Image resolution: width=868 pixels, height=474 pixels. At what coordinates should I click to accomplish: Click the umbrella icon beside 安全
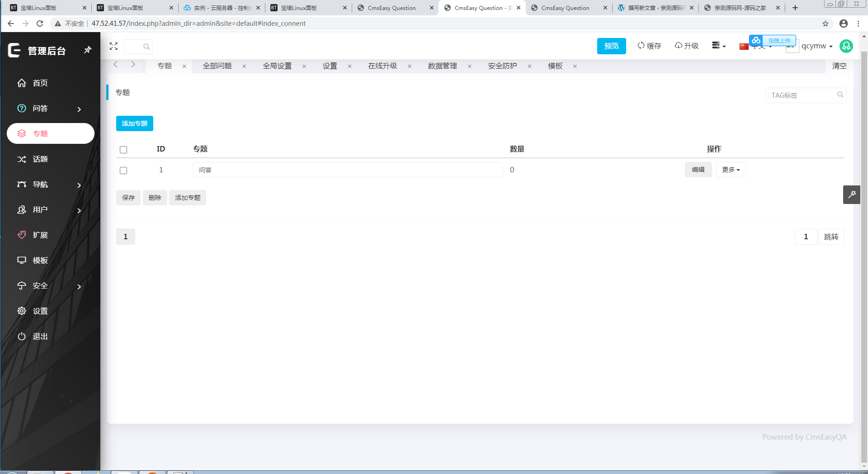22,285
